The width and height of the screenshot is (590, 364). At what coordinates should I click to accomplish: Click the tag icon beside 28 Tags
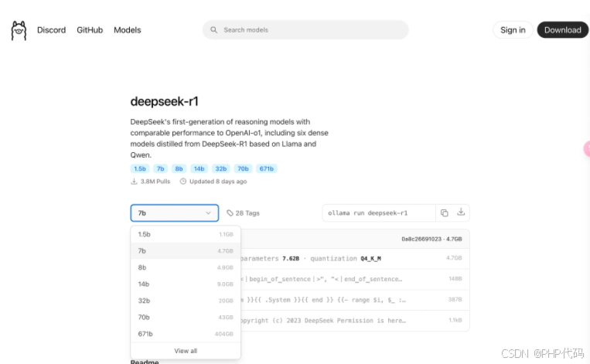click(x=230, y=213)
